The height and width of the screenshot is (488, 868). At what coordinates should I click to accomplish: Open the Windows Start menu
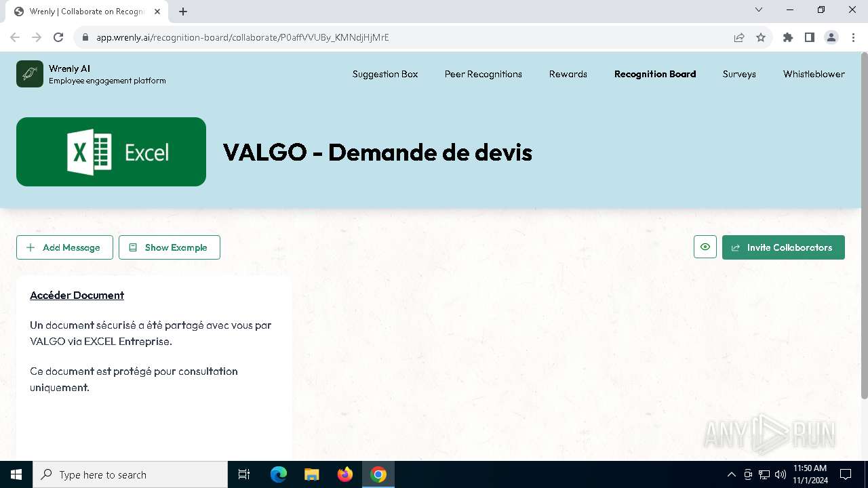tap(16, 474)
